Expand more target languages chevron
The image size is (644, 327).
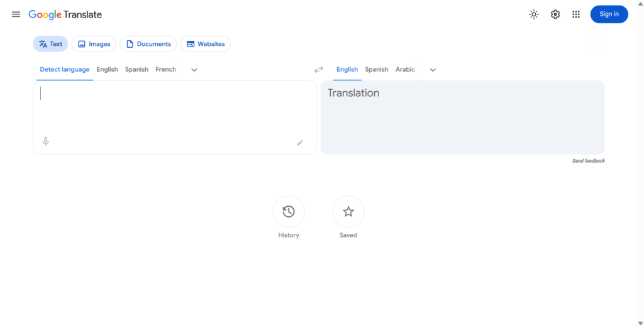[x=433, y=70]
